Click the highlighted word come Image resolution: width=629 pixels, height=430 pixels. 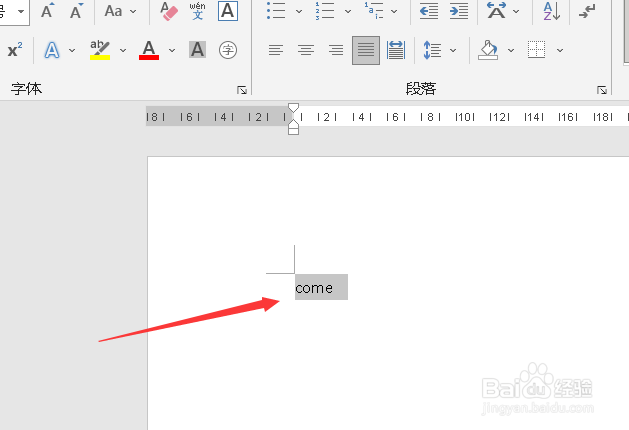(314, 288)
